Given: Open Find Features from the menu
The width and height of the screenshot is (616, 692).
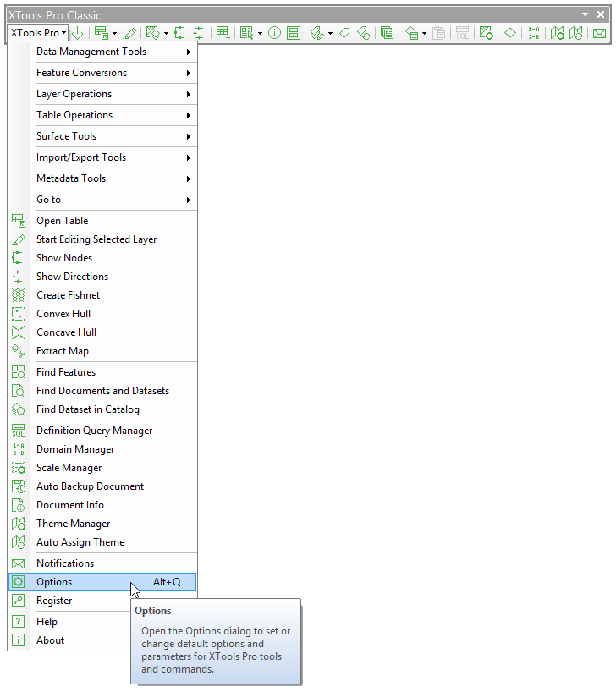Looking at the screenshot, I should click(x=102, y=372).
